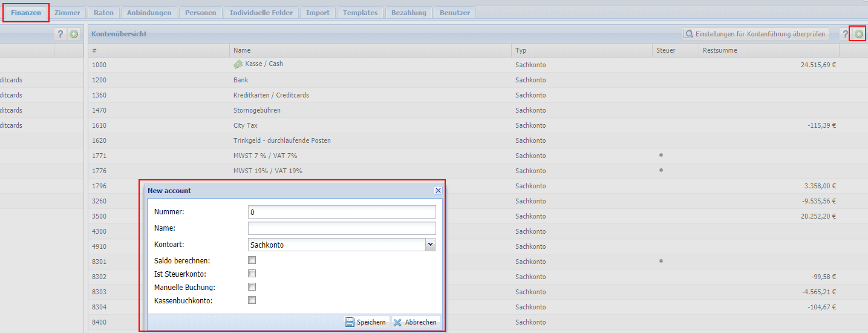
Task: Tick the Ist Steuerkonto checkbox
Action: (252, 274)
